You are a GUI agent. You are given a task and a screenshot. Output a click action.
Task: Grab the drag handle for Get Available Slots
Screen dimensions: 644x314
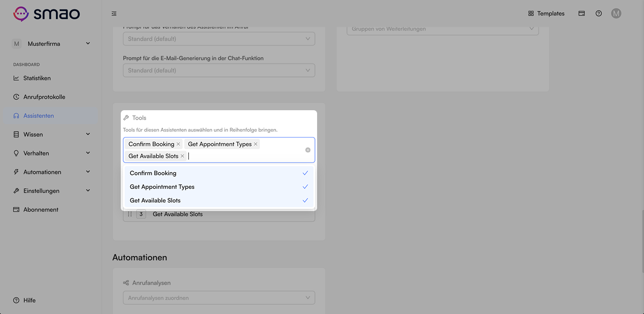pos(130,214)
